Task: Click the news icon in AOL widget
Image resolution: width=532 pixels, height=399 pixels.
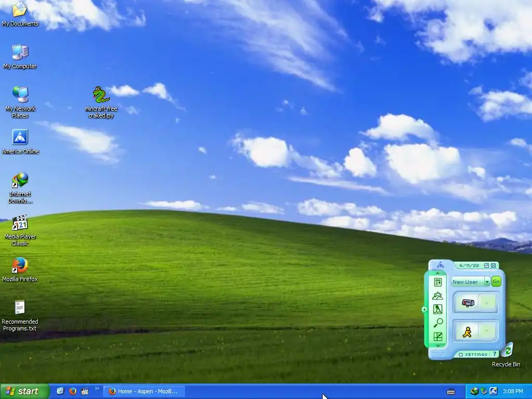Action: pos(437,282)
